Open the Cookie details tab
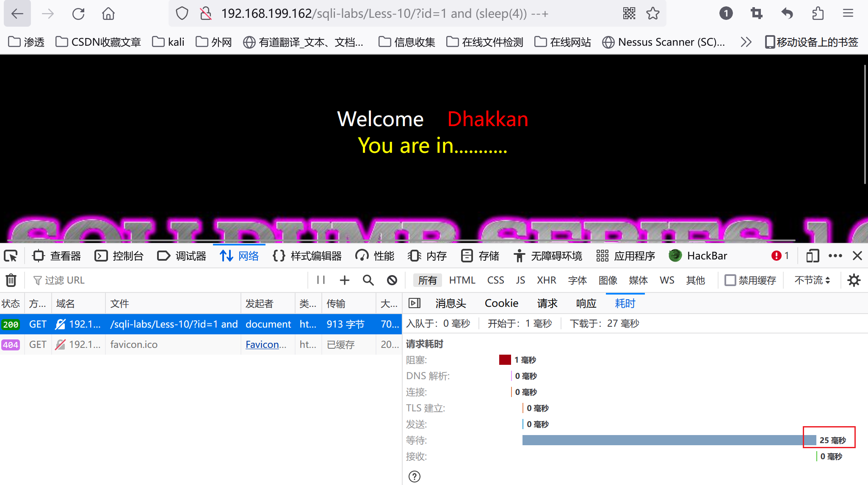 501,303
